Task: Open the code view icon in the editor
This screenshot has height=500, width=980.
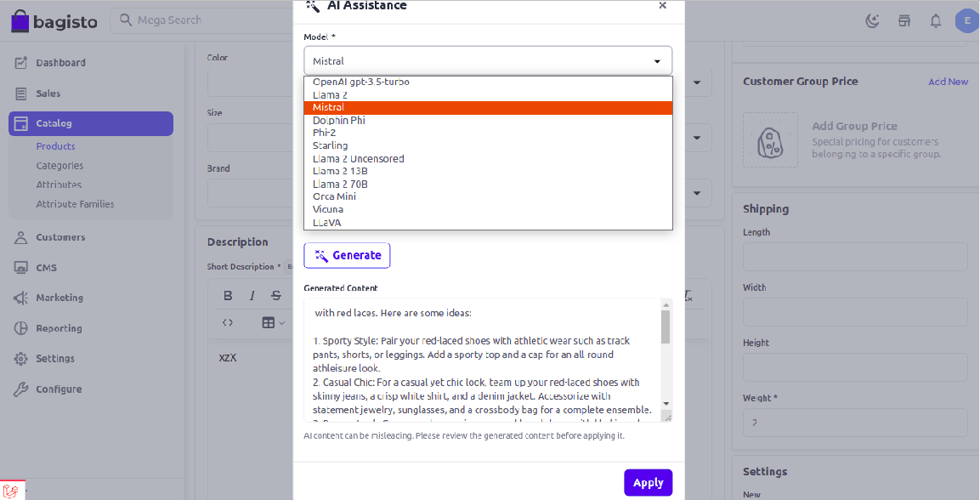Action: (227, 322)
